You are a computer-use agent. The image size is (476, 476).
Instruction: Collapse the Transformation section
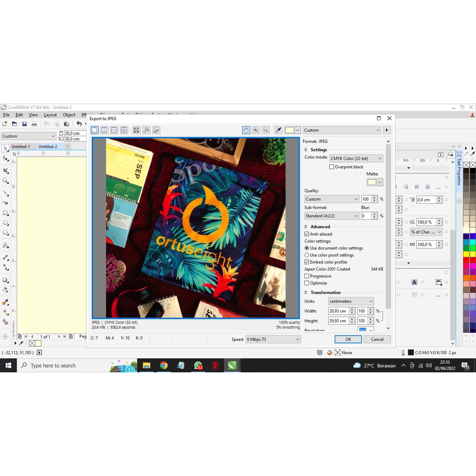pos(306,293)
